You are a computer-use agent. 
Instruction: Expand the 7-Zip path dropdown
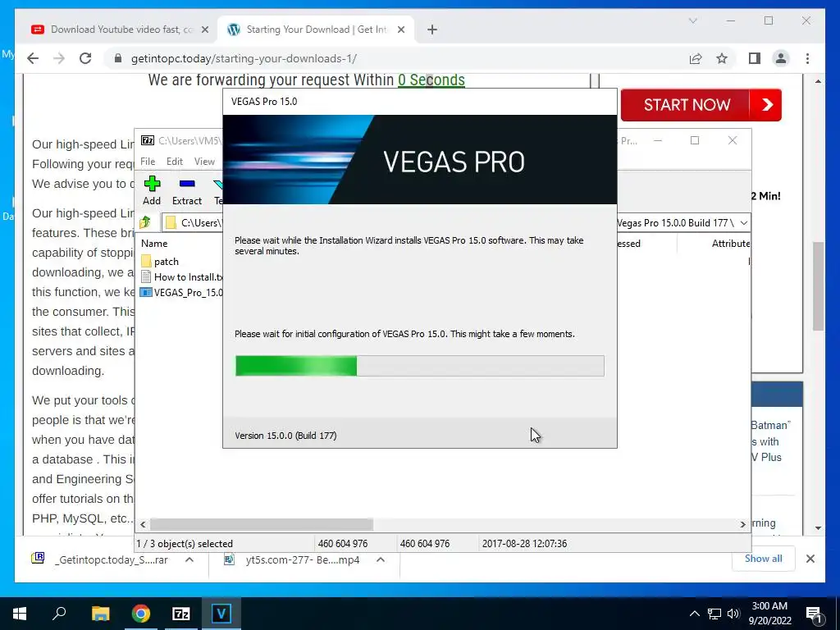[743, 223]
